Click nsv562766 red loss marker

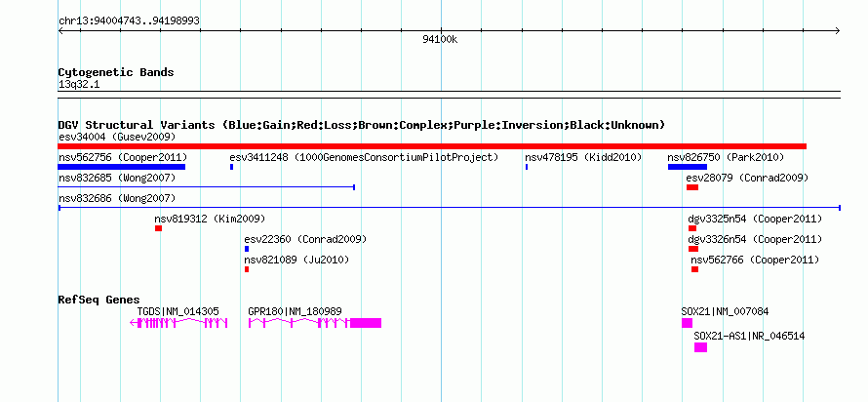click(694, 269)
